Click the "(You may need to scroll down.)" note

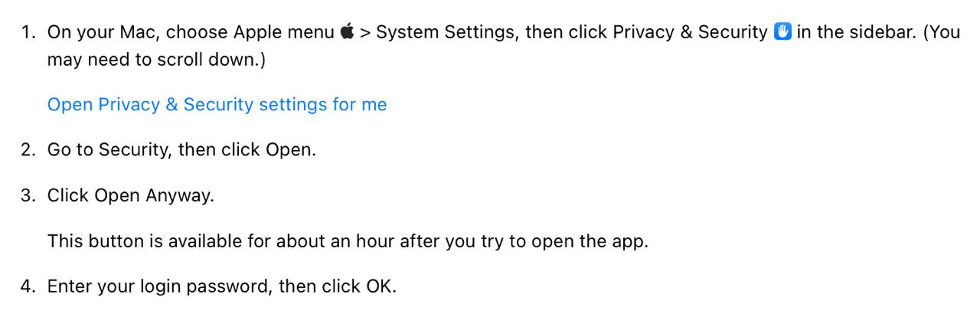pyautogui.click(x=156, y=60)
